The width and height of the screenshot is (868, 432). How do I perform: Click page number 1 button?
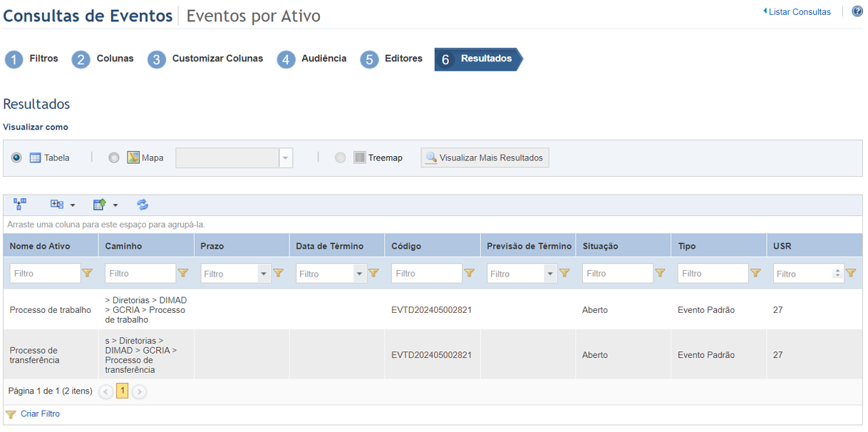pos(122,391)
